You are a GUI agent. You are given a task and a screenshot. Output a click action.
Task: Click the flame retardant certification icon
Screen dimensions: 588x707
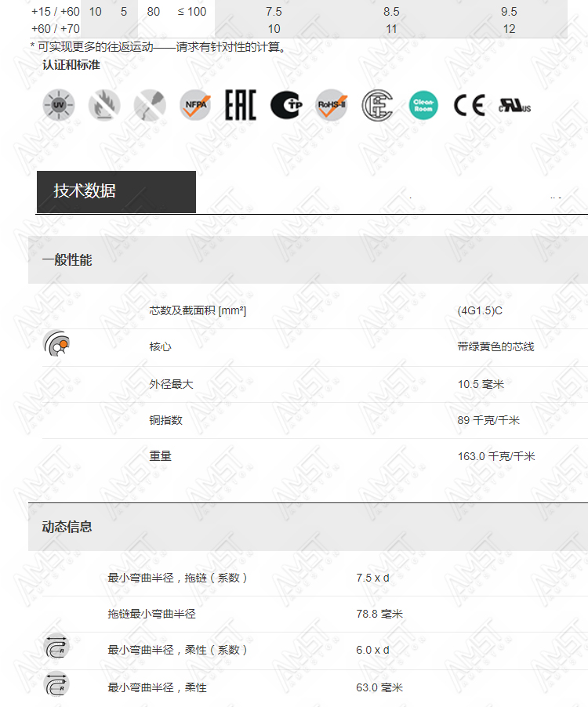coord(104,105)
